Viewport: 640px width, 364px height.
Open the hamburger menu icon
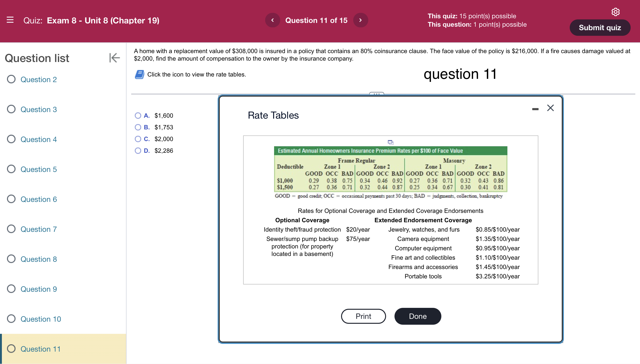click(10, 20)
